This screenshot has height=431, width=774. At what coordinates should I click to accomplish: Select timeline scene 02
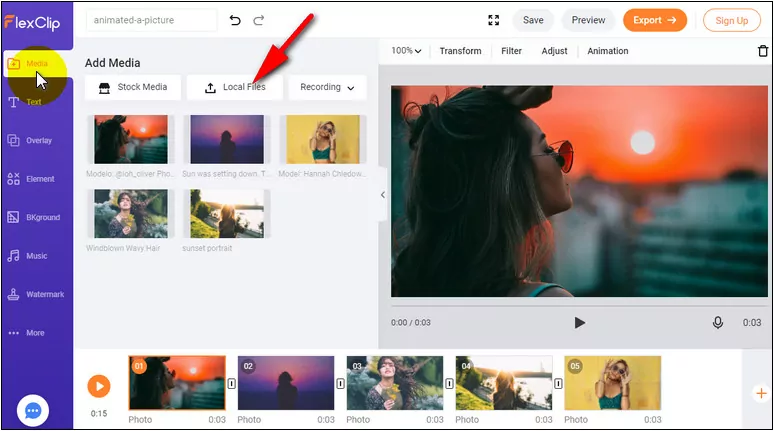286,383
